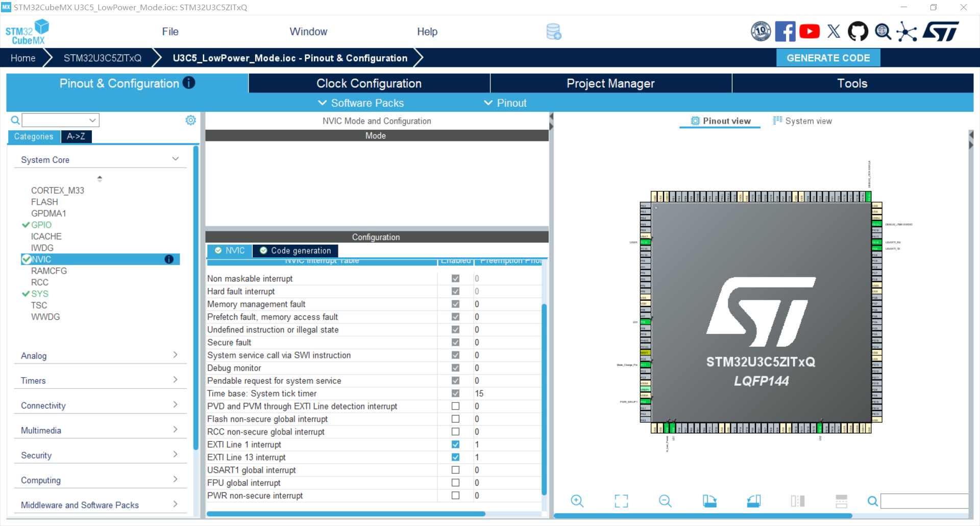The height and width of the screenshot is (526, 980).
Task: Click the info icon next to Pinout & Configuration
Action: point(189,83)
